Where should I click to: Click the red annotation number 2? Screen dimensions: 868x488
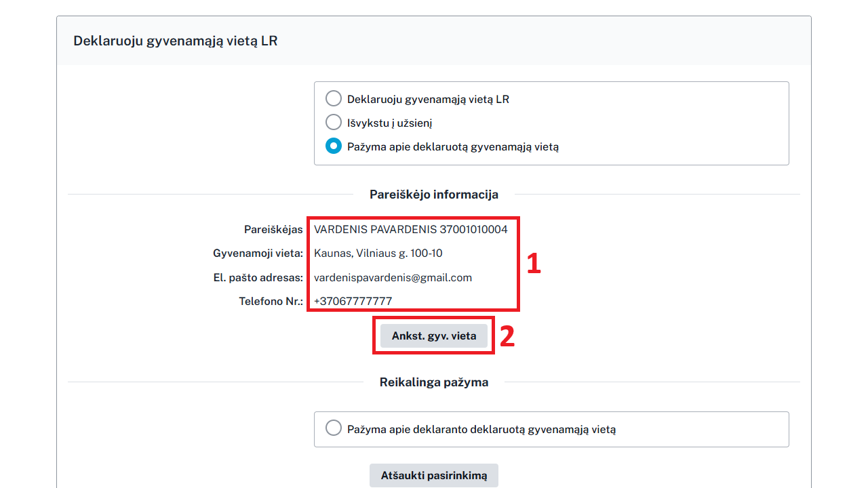(x=507, y=337)
